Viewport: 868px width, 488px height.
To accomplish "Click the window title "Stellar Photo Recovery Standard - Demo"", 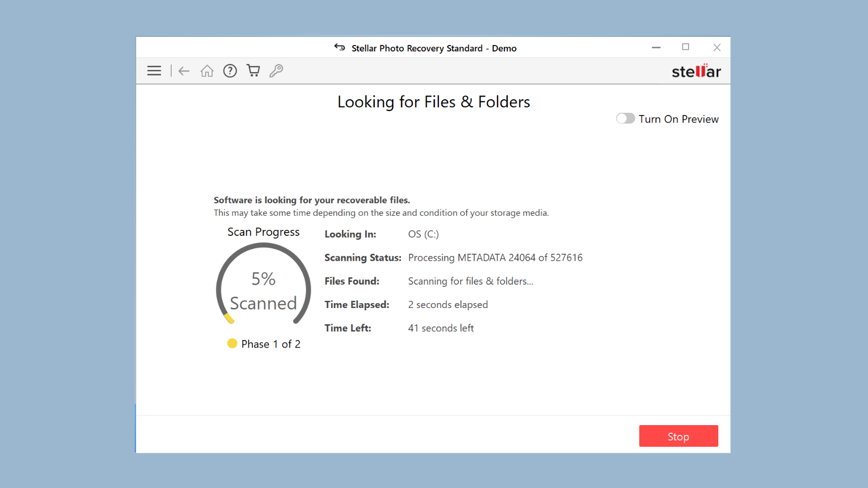I will point(434,48).
